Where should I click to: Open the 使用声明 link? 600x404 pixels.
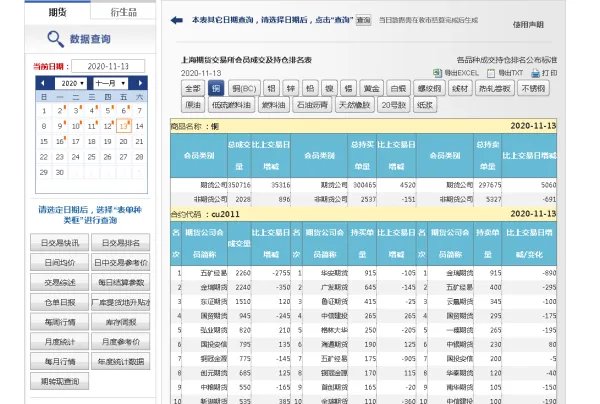[528, 24]
